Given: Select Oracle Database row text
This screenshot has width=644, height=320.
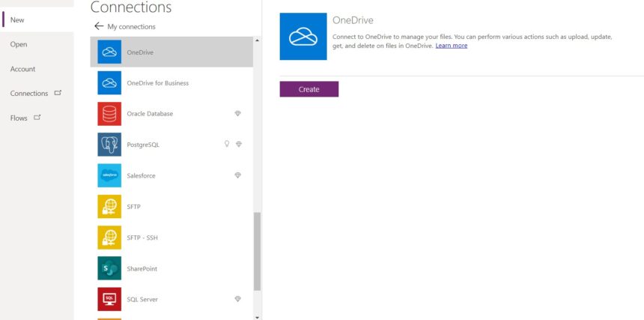Looking at the screenshot, I should [x=150, y=114].
